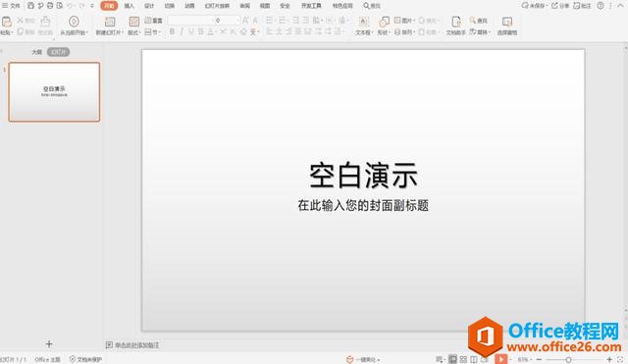Open the 安全 tab
The image size is (628, 364).
click(285, 6)
